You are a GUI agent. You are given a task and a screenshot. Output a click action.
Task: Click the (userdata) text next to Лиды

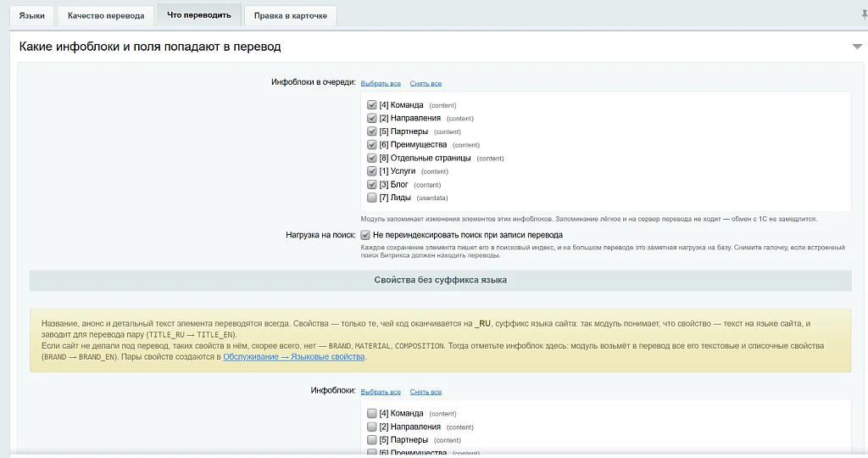click(431, 198)
